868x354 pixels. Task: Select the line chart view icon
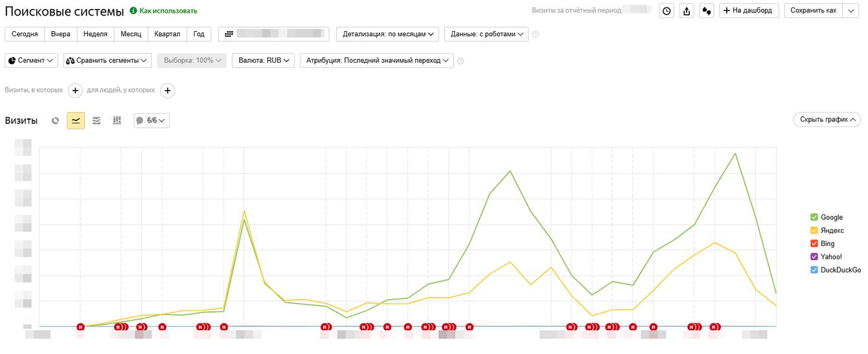pos(76,120)
